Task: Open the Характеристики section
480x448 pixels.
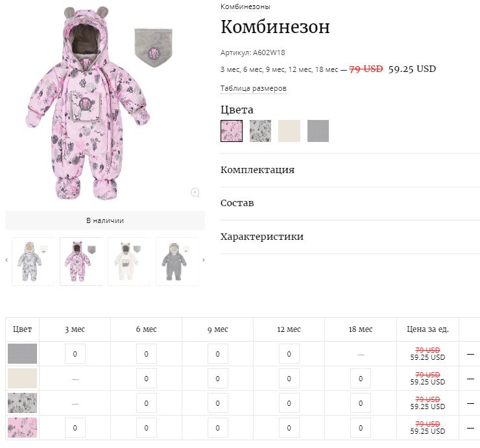Action: point(262,237)
